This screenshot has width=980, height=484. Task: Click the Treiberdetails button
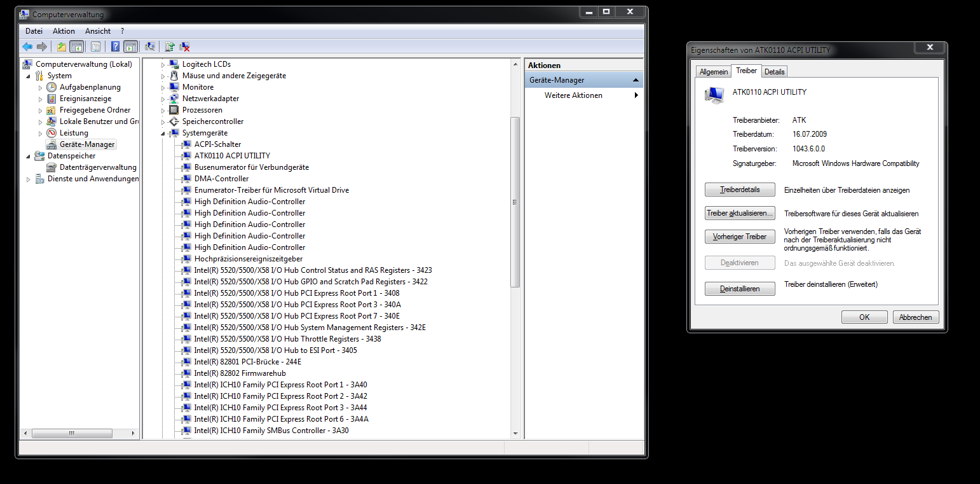click(x=740, y=190)
